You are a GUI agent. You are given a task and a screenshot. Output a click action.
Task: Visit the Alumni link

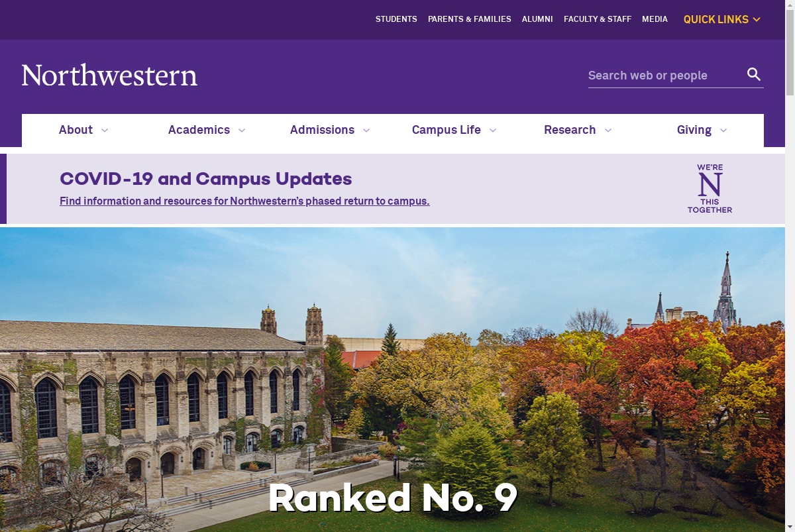tap(537, 19)
